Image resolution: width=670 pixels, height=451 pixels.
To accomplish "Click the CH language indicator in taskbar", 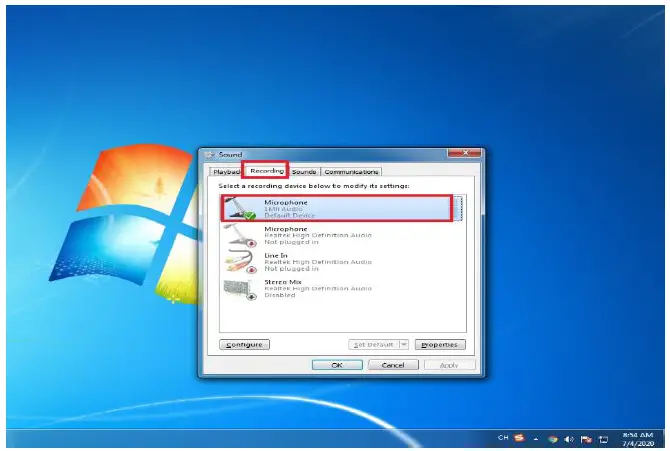I will tap(503, 438).
